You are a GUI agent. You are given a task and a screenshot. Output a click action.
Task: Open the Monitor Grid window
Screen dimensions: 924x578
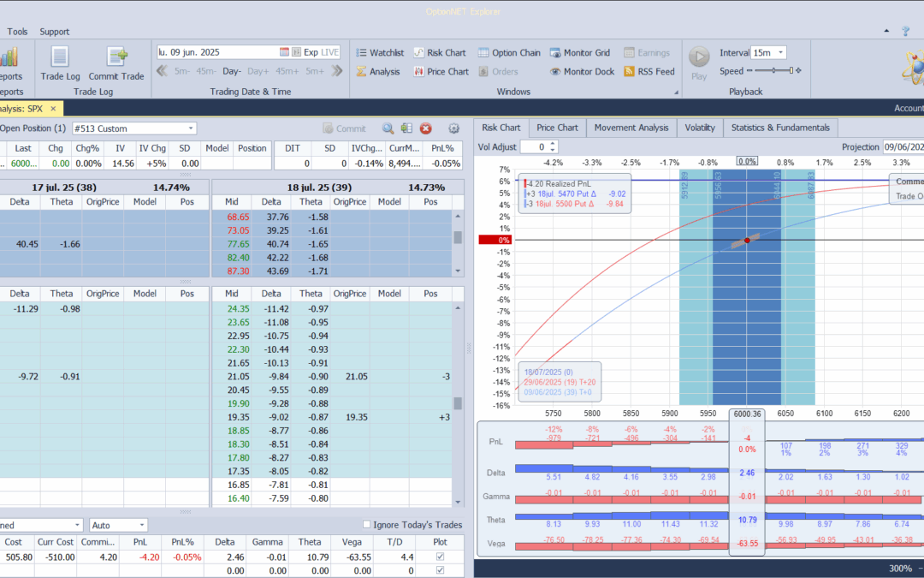[x=580, y=52]
